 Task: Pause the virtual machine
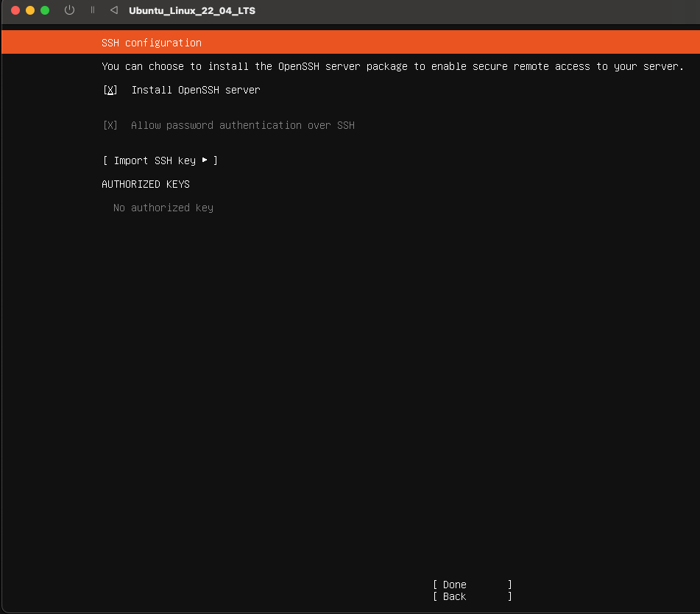click(93, 10)
